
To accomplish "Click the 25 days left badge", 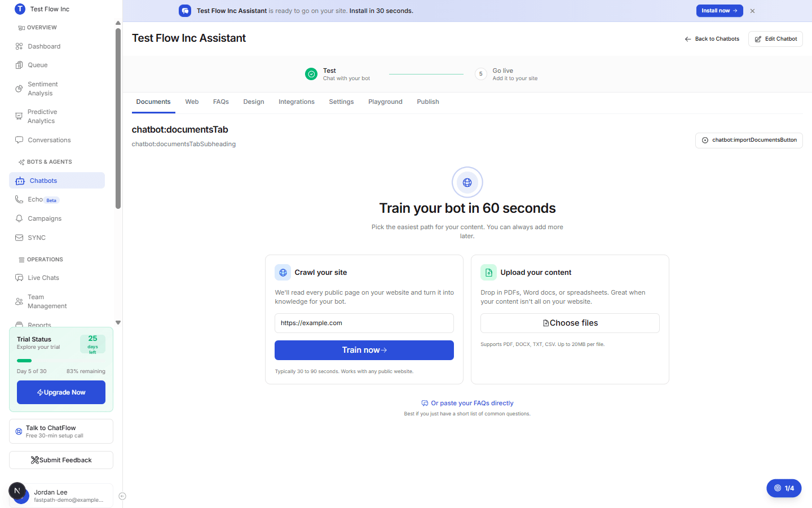I will pyautogui.click(x=92, y=344).
